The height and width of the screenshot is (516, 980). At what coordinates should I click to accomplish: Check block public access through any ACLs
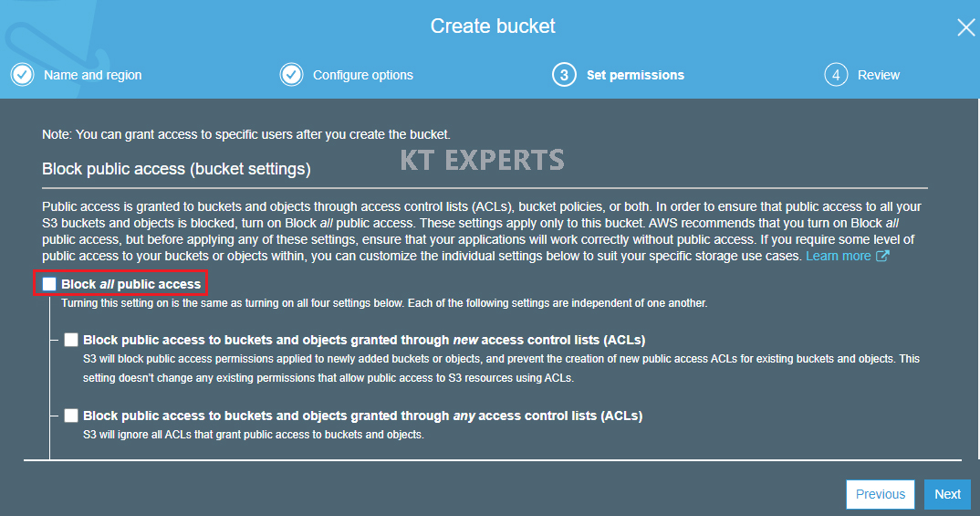tap(71, 416)
